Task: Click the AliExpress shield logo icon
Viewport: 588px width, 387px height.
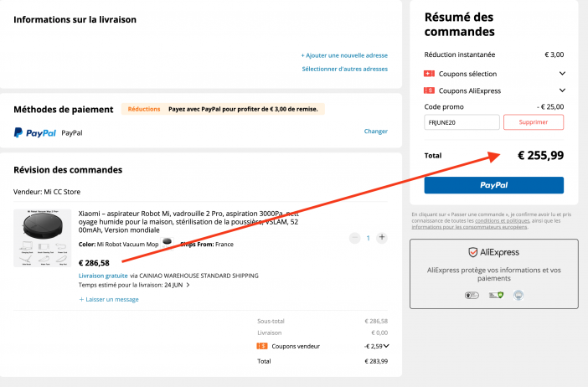Action: 473,252
